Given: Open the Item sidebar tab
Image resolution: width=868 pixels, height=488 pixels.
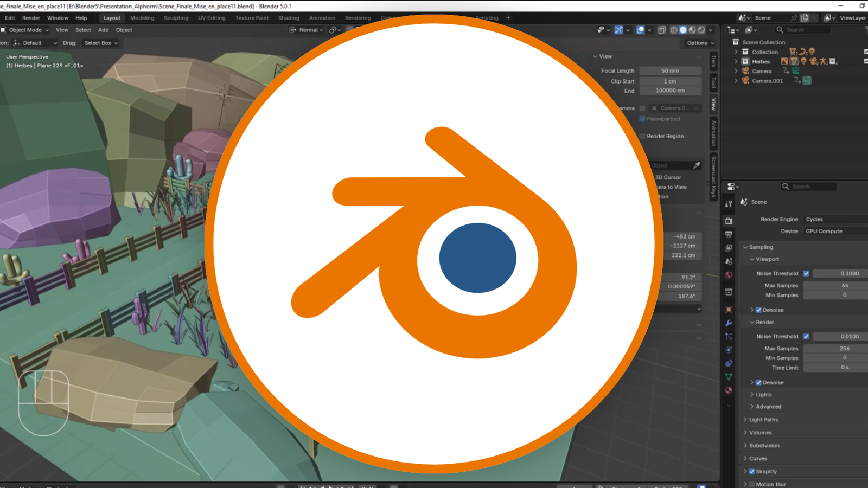Looking at the screenshot, I should [x=713, y=61].
